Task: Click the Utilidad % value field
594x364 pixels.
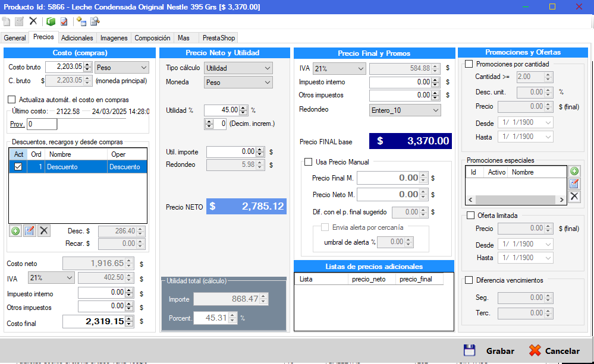Action: click(x=222, y=110)
